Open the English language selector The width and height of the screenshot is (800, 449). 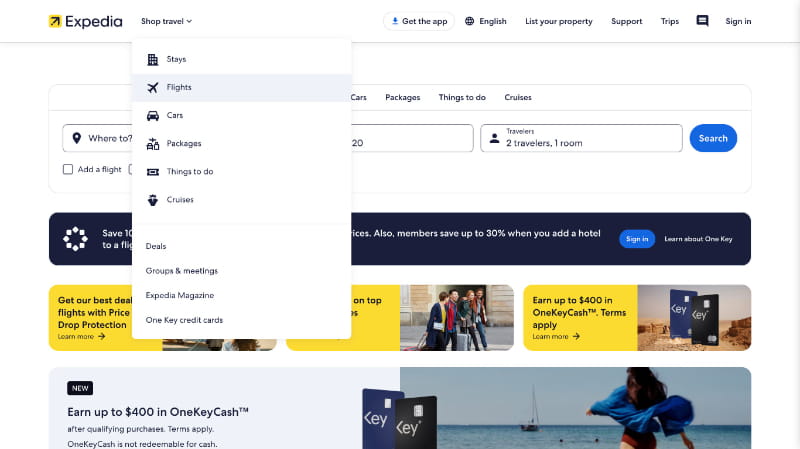click(x=486, y=21)
